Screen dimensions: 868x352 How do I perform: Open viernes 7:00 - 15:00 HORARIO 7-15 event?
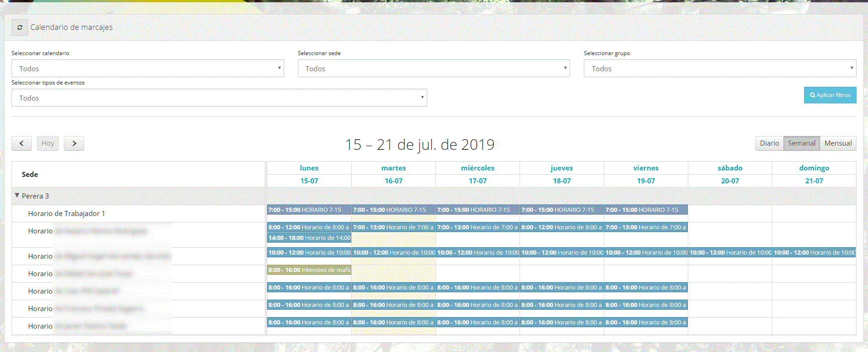point(646,210)
